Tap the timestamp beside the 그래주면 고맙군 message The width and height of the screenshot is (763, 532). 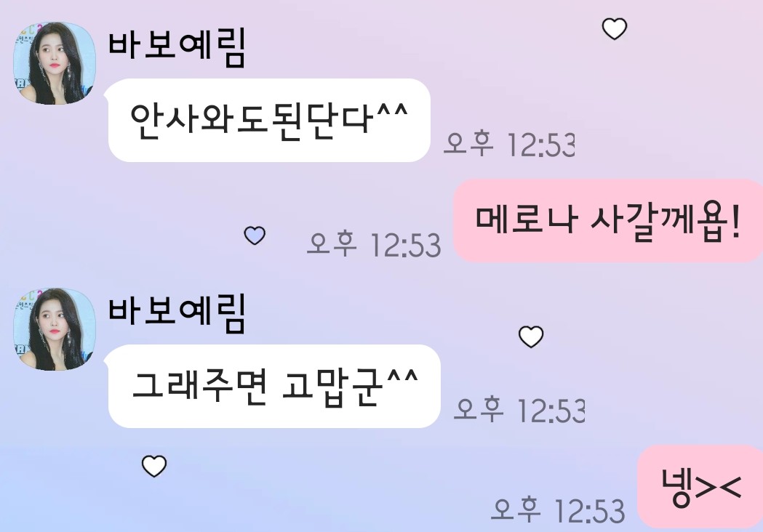pos(519,411)
